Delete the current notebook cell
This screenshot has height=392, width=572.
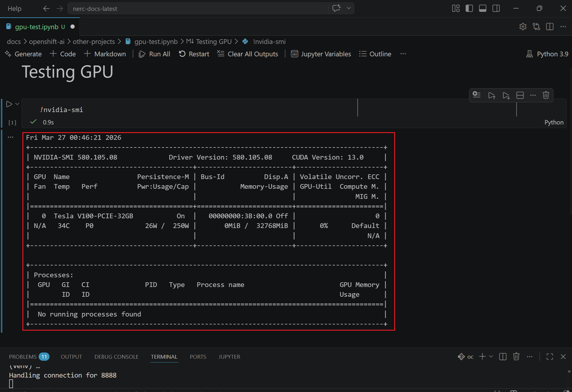(546, 95)
